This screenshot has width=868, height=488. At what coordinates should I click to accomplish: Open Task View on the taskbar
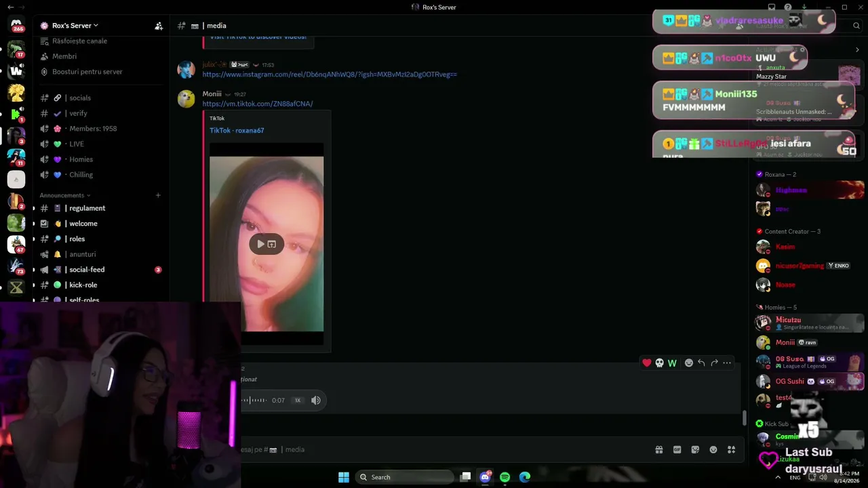(465, 477)
